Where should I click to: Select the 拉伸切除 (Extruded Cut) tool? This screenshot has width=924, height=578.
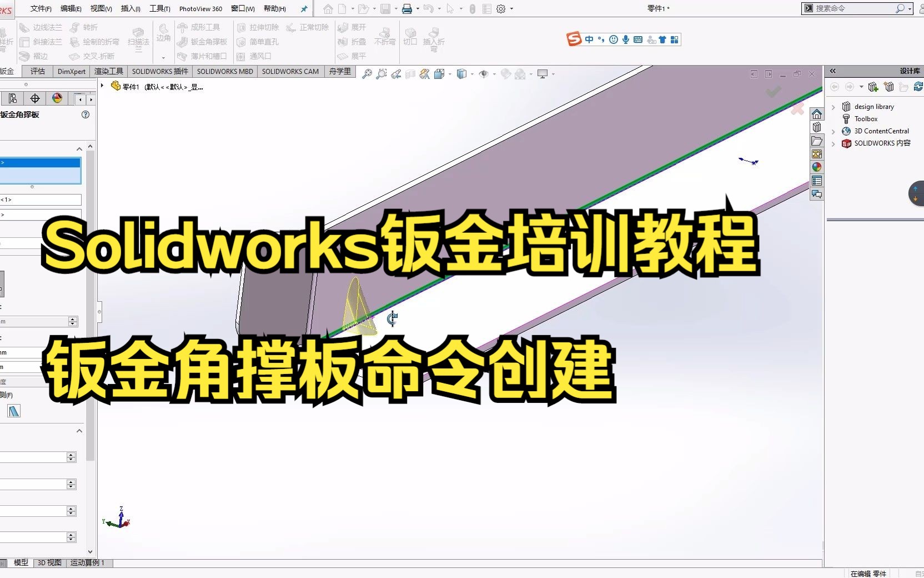click(258, 27)
